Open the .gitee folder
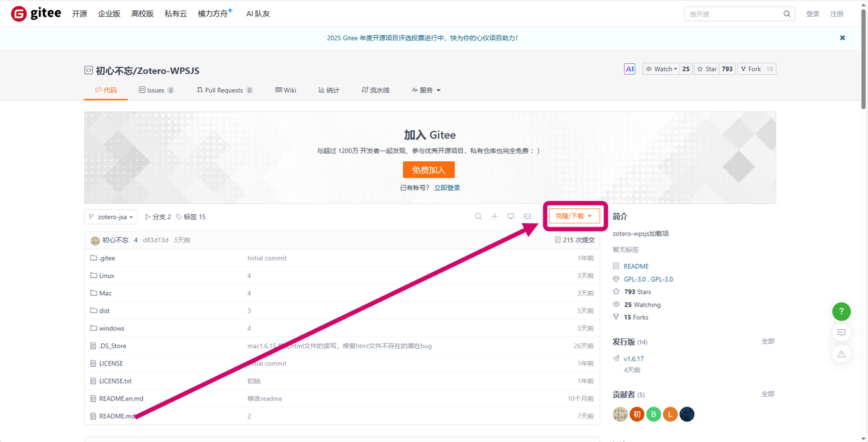 [x=107, y=258]
